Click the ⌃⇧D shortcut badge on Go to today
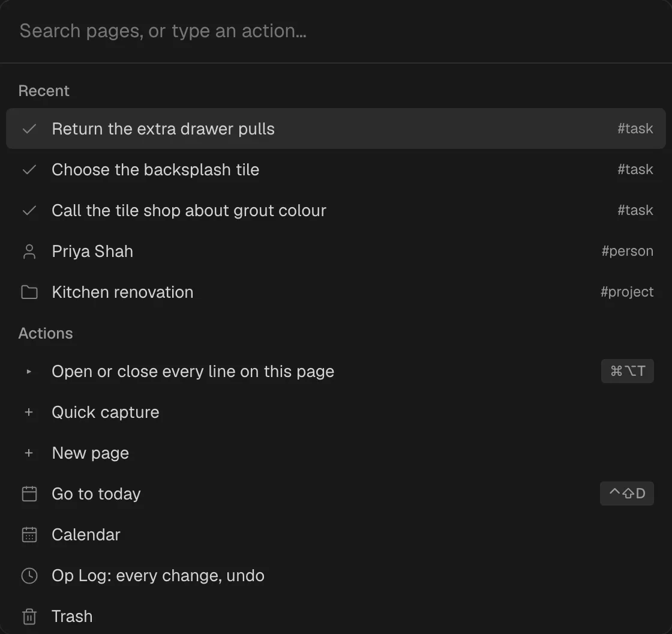The image size is (672, 634). [627, 494]
